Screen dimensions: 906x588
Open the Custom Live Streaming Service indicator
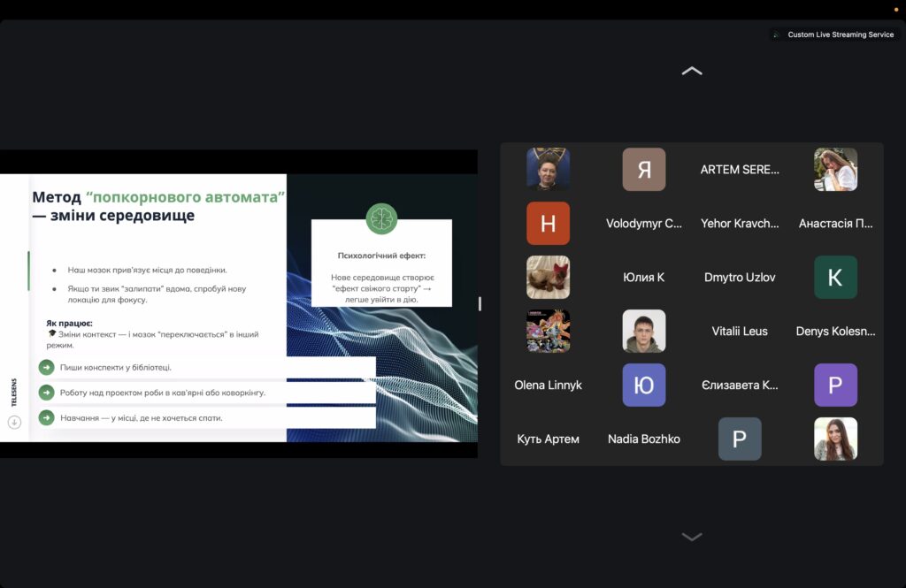(x=840, y=35)
